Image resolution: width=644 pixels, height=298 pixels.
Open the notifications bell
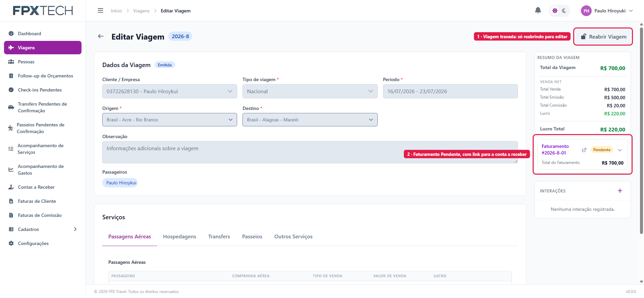coord(538,10)
